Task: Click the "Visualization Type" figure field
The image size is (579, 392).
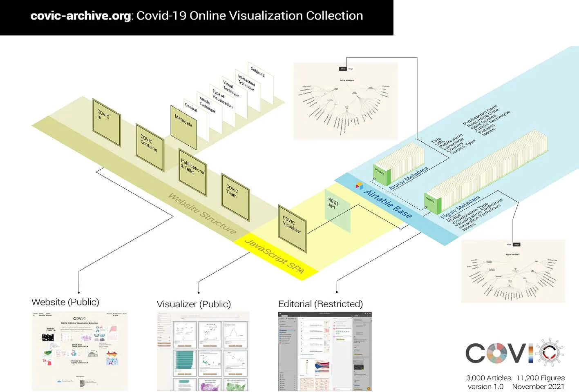Action: tap(469, 213)
